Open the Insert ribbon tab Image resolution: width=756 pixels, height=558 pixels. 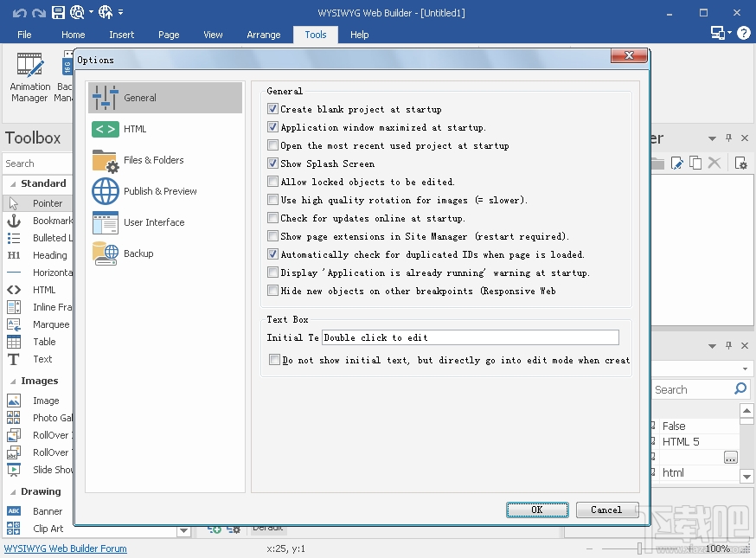(121, 35)
